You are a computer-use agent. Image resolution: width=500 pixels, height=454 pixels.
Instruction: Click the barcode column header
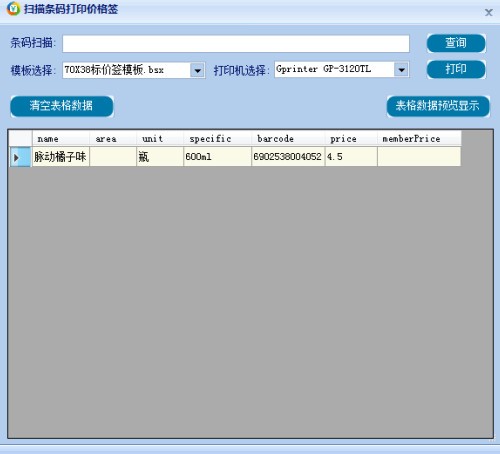(288, 139)
